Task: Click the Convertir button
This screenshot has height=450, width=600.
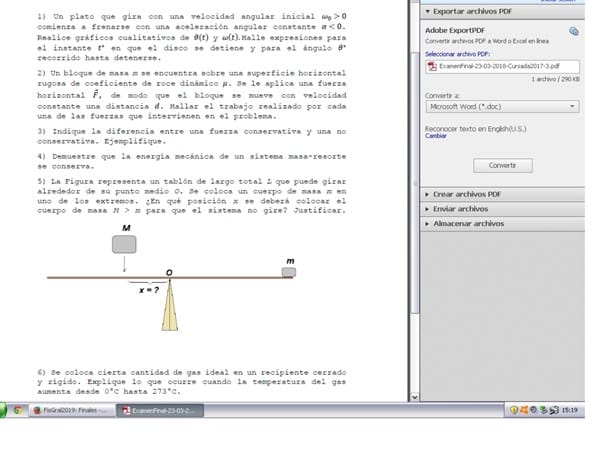Action: coord(502,165)
